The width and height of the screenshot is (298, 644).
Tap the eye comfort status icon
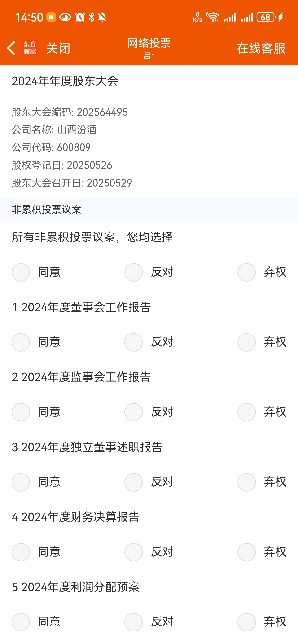click(66, 17)
